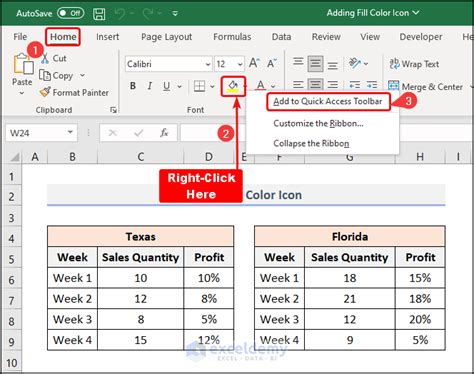This screenshot has width=474, height=374.
Task: Toggle Italic formatting
Action: pyautogui.click(x=150, y=86)
